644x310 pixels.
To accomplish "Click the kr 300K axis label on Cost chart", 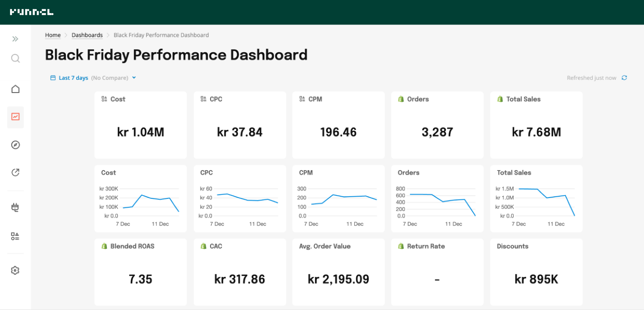I will (x=109, y=189).
